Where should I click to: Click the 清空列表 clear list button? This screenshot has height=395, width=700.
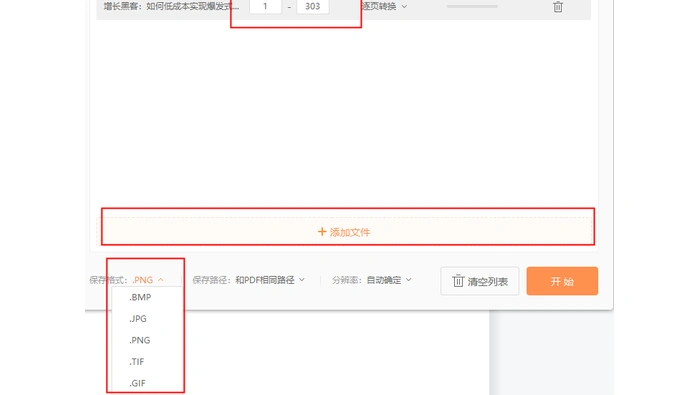click(480, 281)
